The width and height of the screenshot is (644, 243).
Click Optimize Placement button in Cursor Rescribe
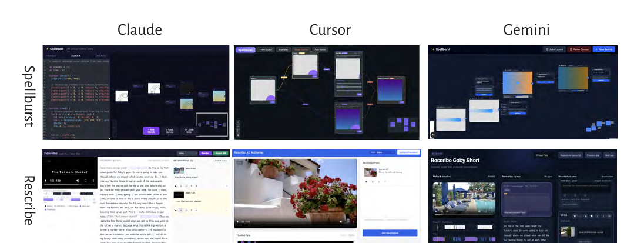point(408,152)
